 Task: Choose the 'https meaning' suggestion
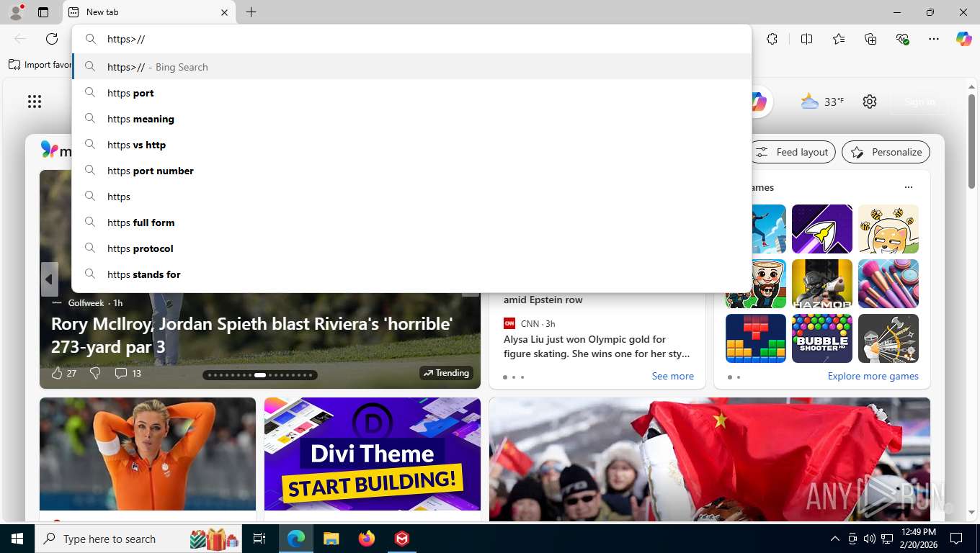(412, 119)
